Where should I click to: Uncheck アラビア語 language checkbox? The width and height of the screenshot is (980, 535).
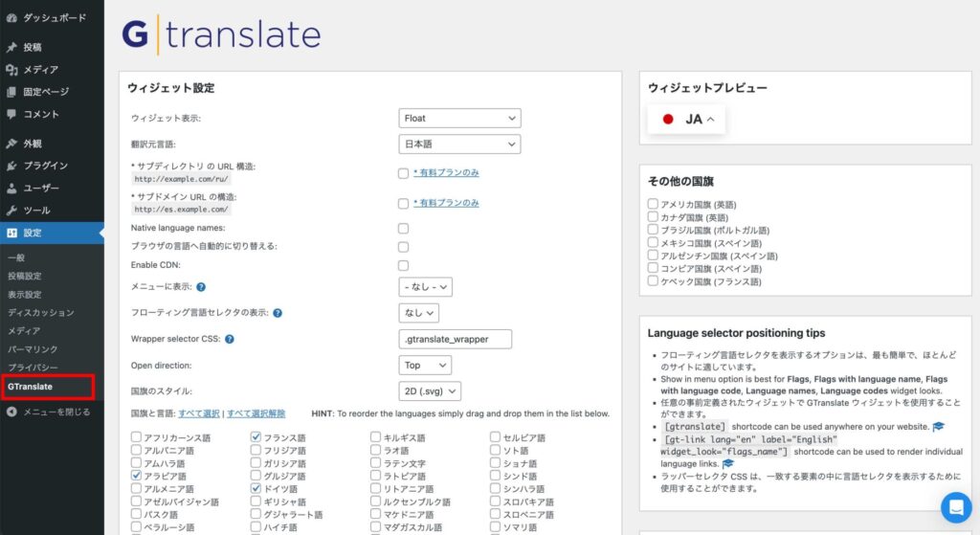pyautogui.click(x=136, y=475)
